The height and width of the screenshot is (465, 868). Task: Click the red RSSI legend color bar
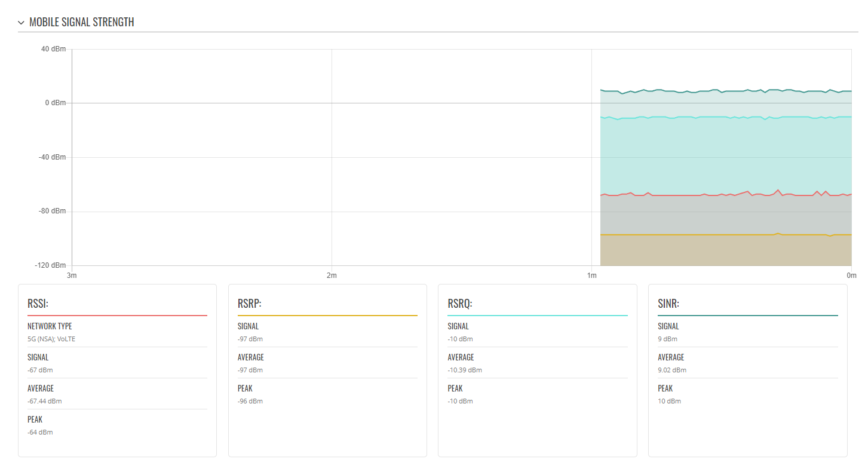coord(117,315)
